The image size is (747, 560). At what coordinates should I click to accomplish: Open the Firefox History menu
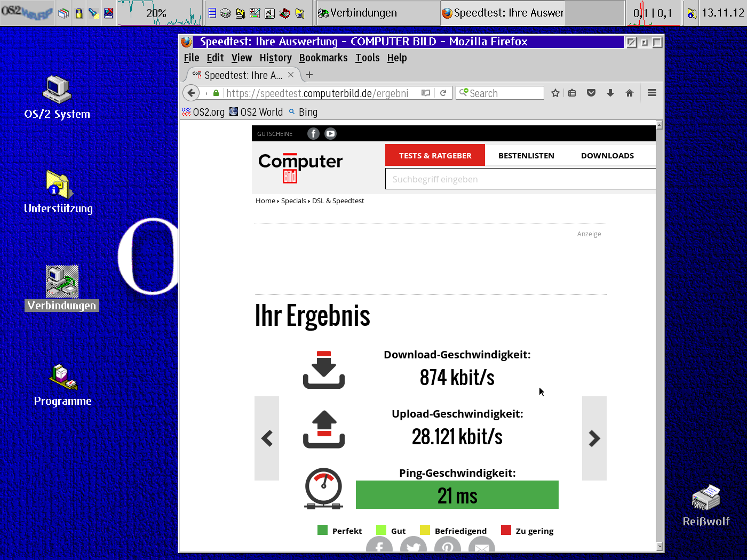click(x=276, y=58)
